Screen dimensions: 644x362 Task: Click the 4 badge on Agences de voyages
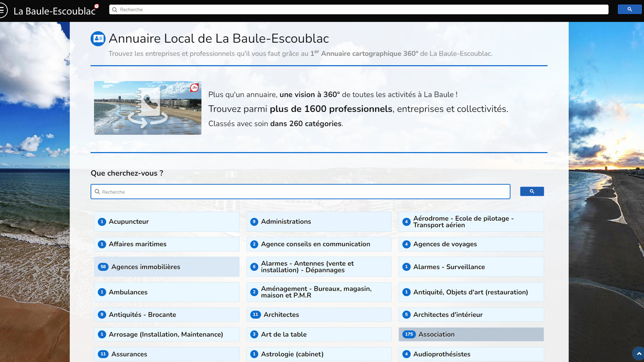pyautogui.click(x=407, y=244)
